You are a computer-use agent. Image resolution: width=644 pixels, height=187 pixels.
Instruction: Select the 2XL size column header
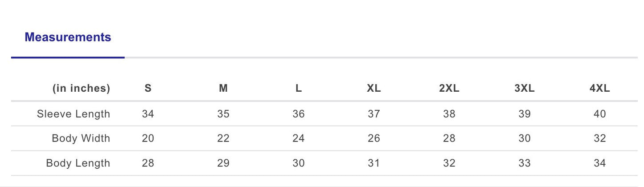449,88
